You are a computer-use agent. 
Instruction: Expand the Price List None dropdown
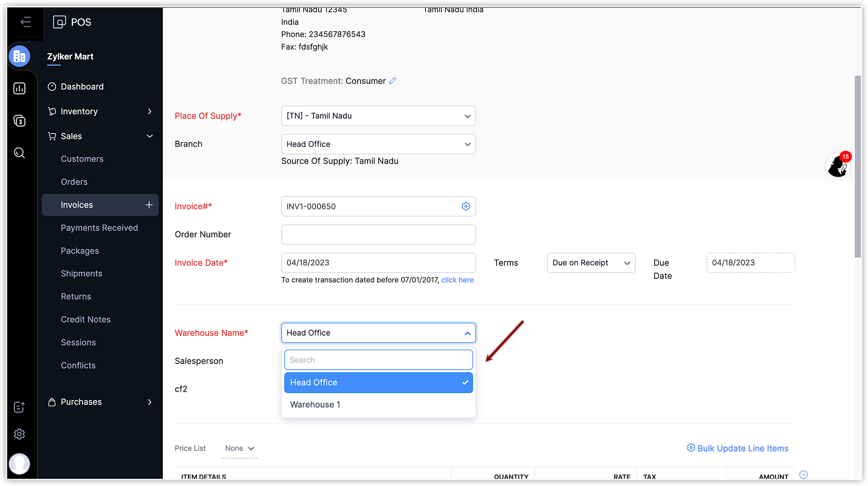pos(239,448)
